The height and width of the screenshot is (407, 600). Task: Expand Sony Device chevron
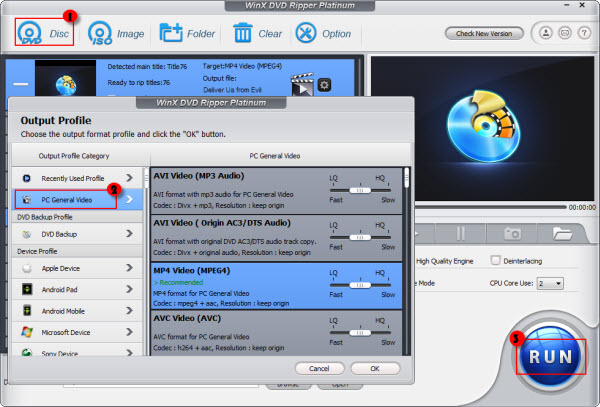(x=130, y=352)
